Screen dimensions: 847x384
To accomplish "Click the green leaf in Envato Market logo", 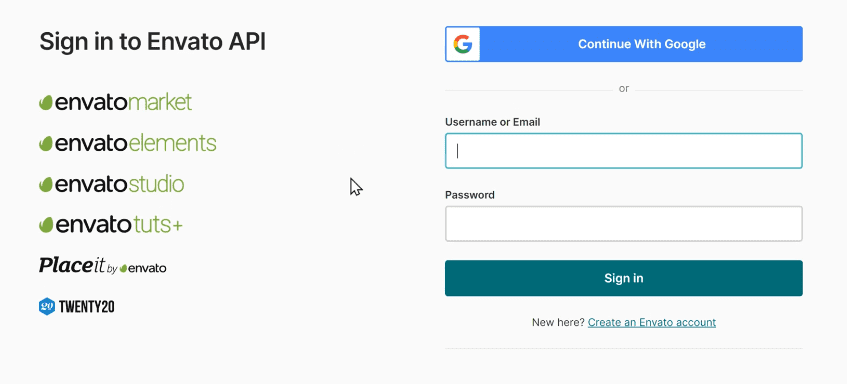I will 46,103.
